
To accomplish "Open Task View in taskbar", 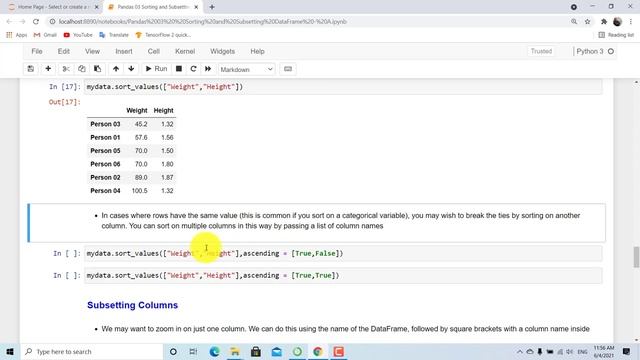I will coord(193,351).
